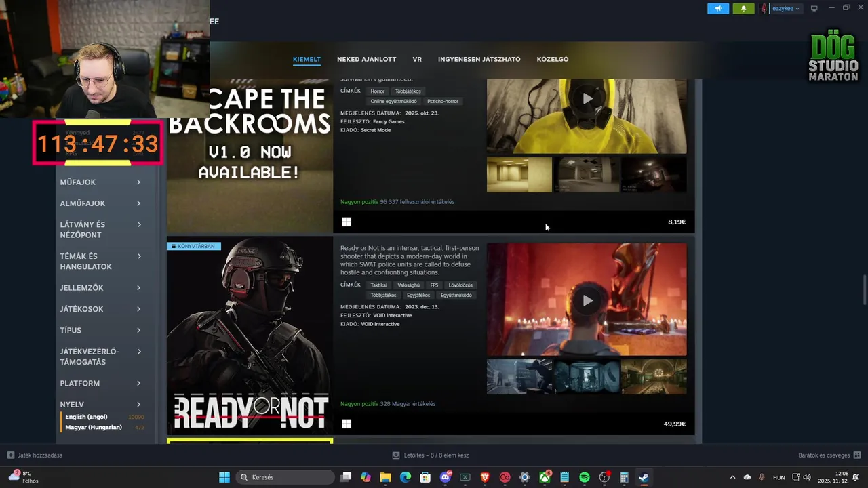This screenshot has width=868, height=488.
Task: Expand the JÁTÉKOSOK filter section
Action: (x=100, y=309)
